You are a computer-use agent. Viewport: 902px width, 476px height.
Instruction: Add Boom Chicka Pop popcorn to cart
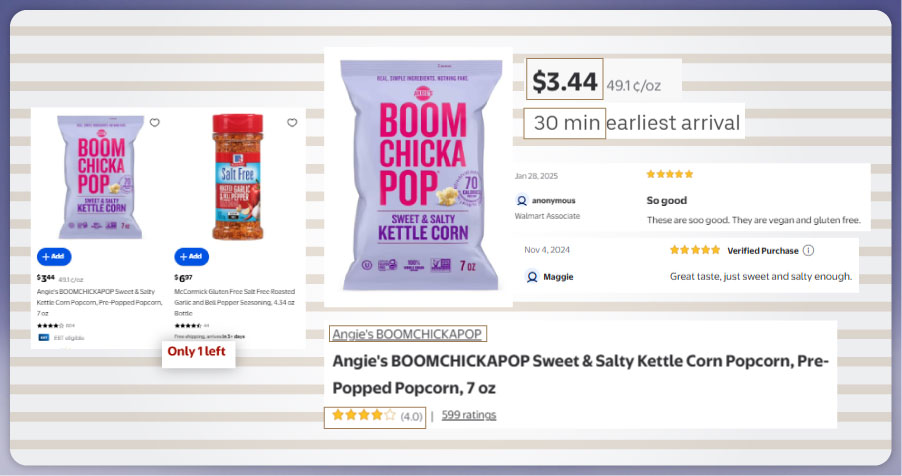(x=54, y=256)
